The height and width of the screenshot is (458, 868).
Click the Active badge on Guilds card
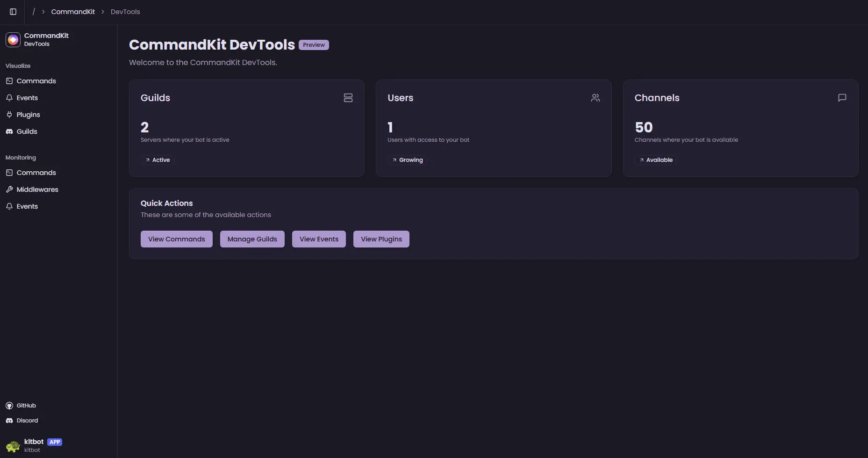coord(157,160)
